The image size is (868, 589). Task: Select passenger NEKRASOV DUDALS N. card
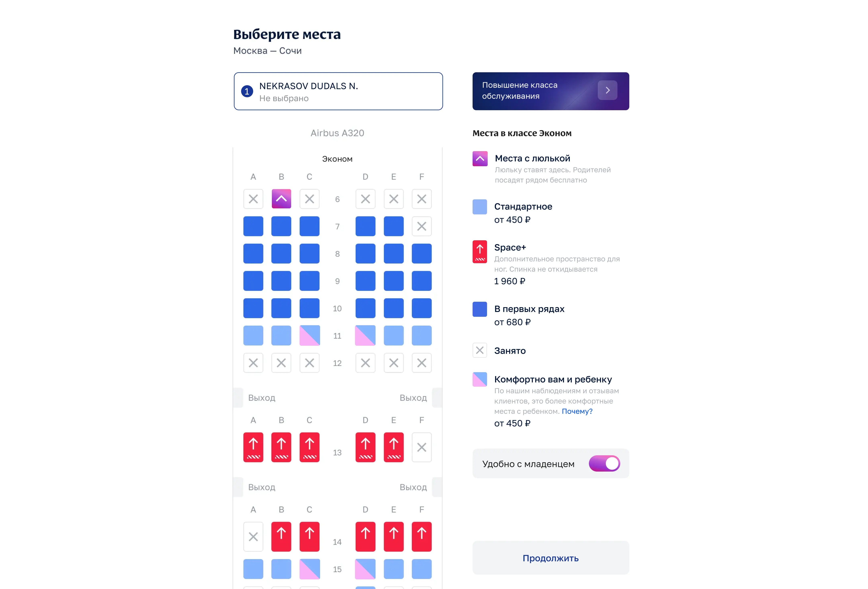(338, 91)
